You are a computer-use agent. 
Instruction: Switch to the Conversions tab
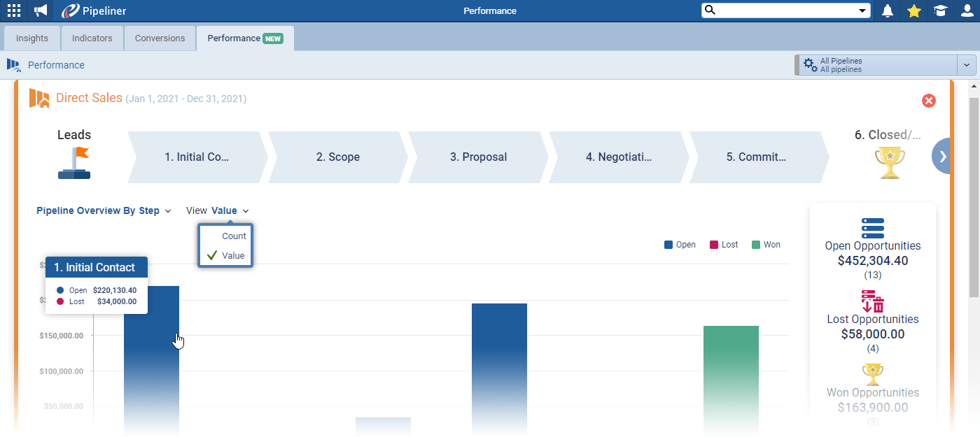160,38
